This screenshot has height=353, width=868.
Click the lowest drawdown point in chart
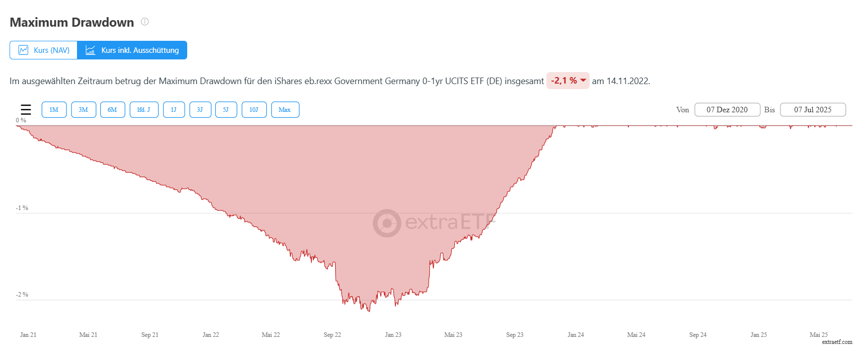pos(369,311)
